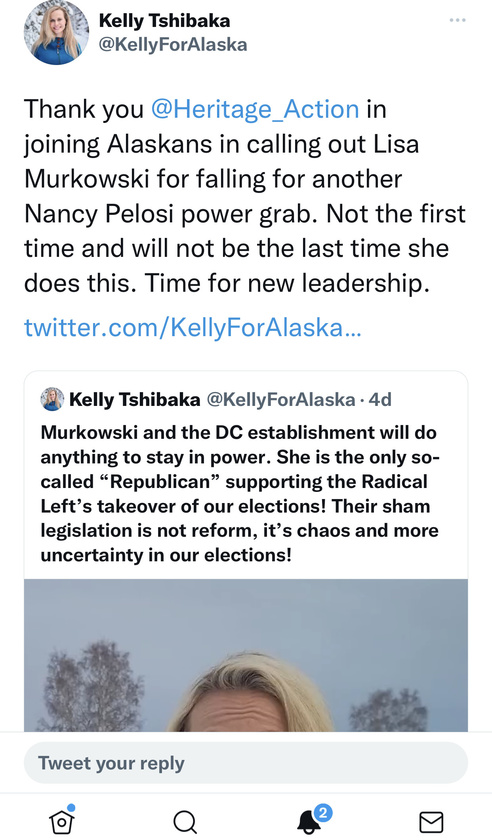
Task: Open the quoted tweet's video thumbnail
Action: tap(245, 655)
